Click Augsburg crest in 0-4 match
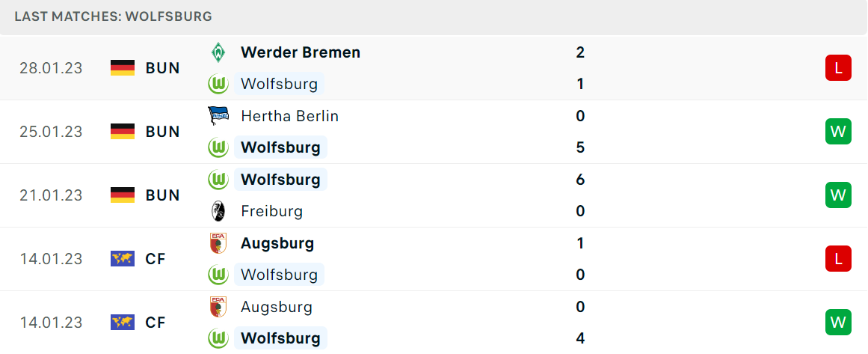 [218, 307]
